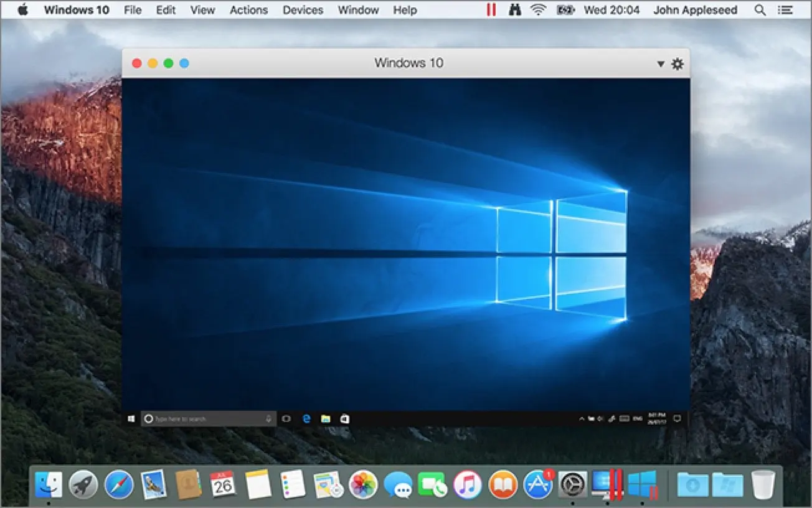The height and width of the screenshot is (508, 812).
Task: Launch Microsoft Edge from Windows taskbar
Action: [306, 419]
